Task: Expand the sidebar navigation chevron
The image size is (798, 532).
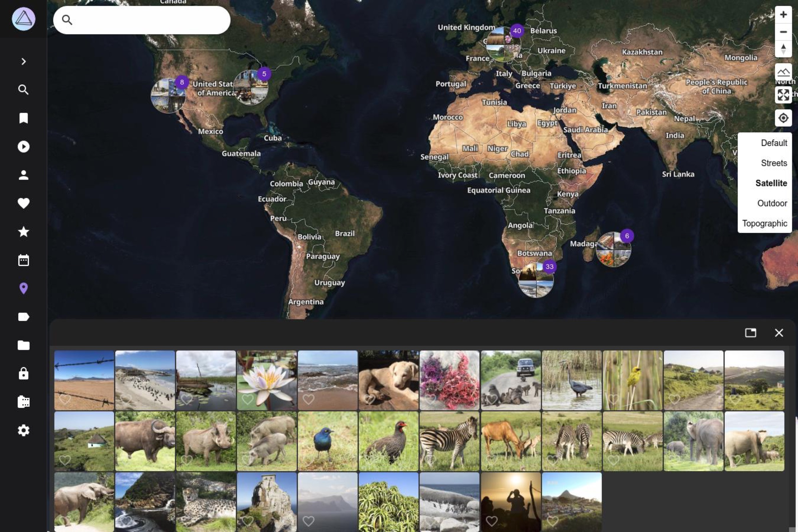Action: coord(23,62)
